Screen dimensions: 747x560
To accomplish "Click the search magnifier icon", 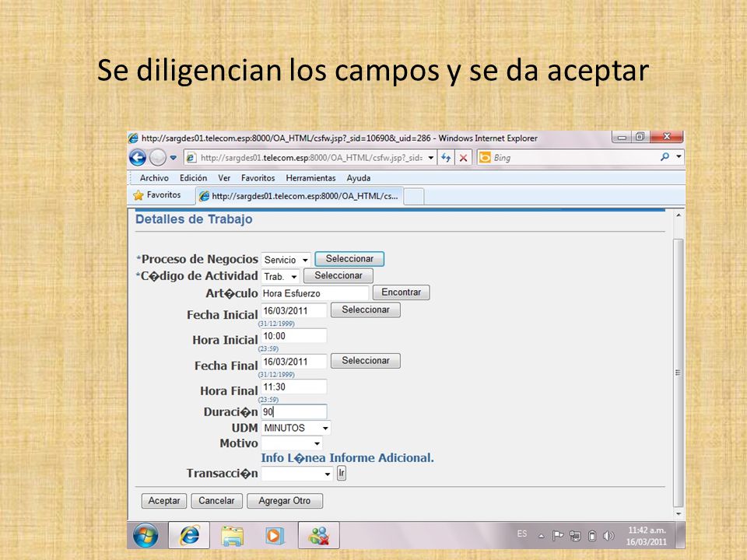I will pyautogui.click(x=665, y=156).
